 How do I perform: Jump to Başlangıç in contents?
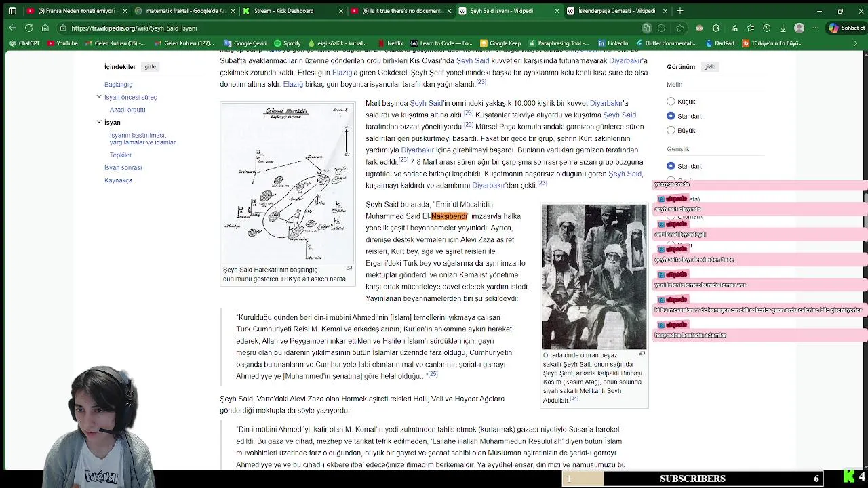[x=118, y=85]
